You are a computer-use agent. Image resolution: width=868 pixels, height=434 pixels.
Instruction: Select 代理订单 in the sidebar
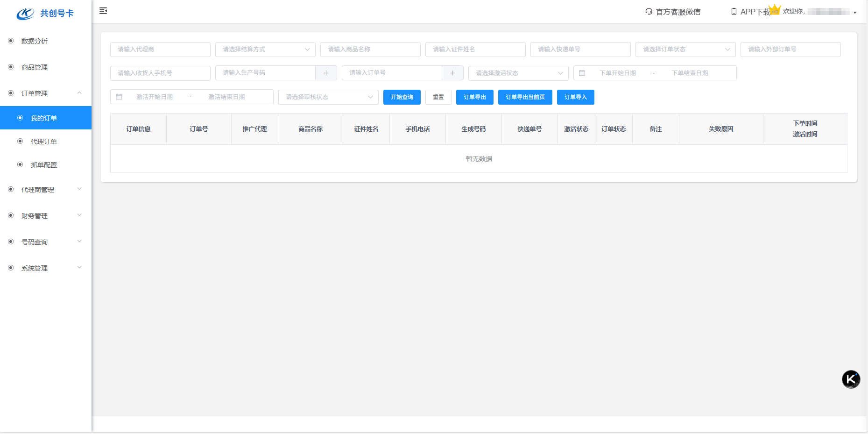44,142
